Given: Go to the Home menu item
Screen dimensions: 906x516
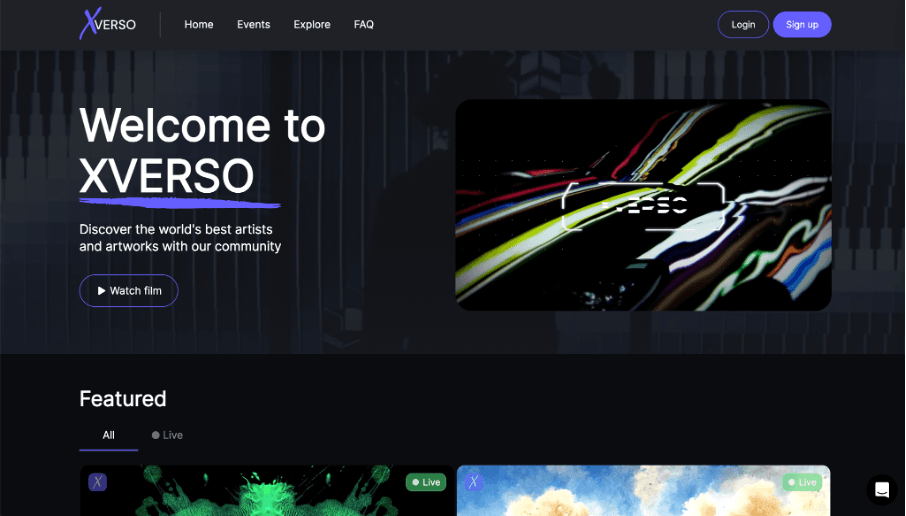Looking at the screenshot, I should (199, 24).
